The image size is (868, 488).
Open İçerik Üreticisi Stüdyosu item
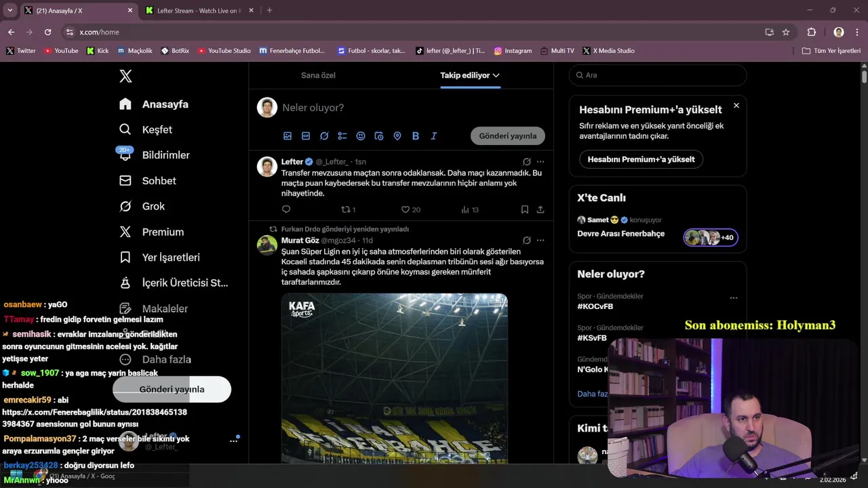tap(174, 283)
